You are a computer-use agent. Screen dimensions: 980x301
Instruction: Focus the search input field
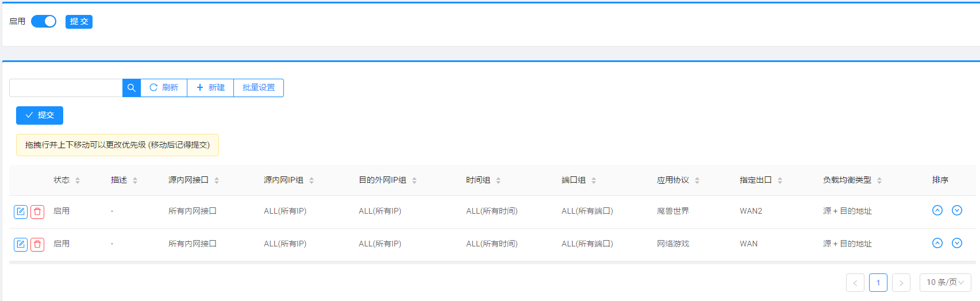(x=66, y=88)
